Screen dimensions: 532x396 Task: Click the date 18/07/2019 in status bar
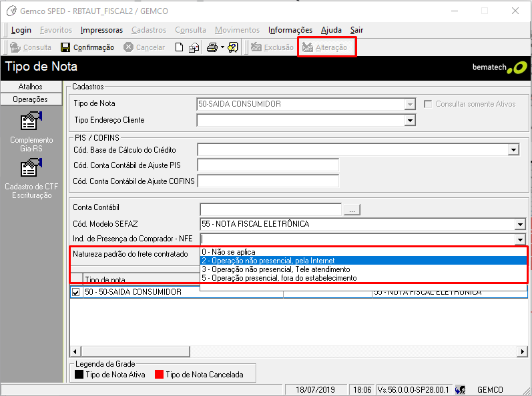315,390
